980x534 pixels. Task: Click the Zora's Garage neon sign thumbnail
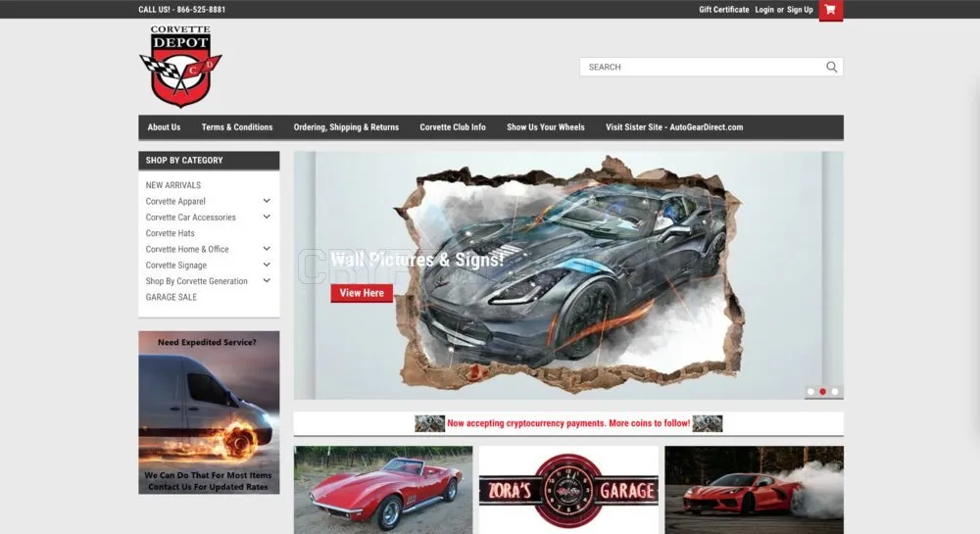[568, 490]
